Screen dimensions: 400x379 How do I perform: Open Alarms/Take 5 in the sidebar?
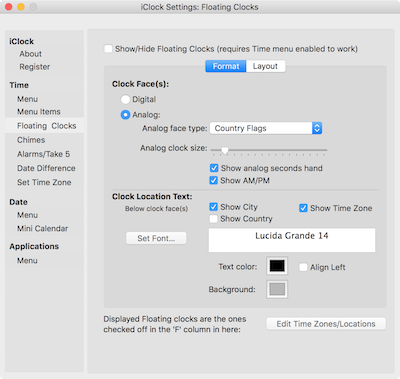(43, 154)
